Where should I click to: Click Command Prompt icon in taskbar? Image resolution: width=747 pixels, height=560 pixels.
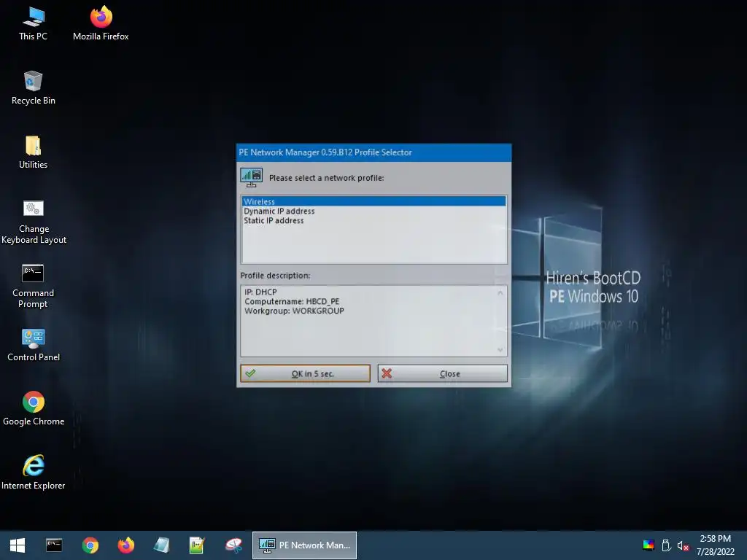pos(54,545)
